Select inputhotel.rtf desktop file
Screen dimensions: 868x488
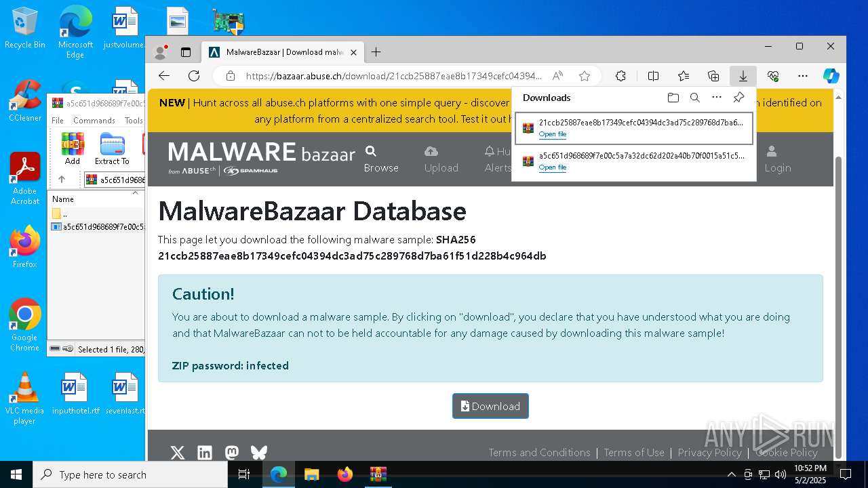coord(75,393)
